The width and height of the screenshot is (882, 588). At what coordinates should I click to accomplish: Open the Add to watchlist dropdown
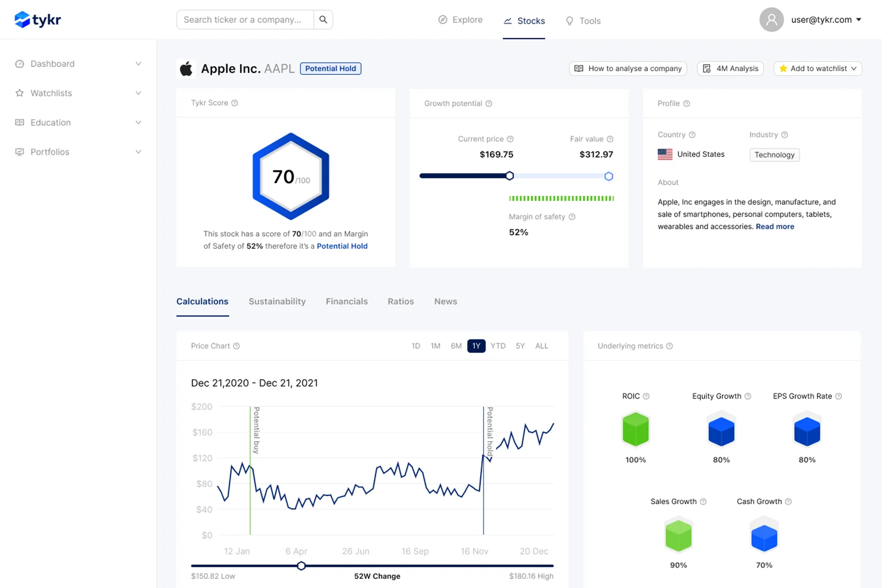pos(818,68)
